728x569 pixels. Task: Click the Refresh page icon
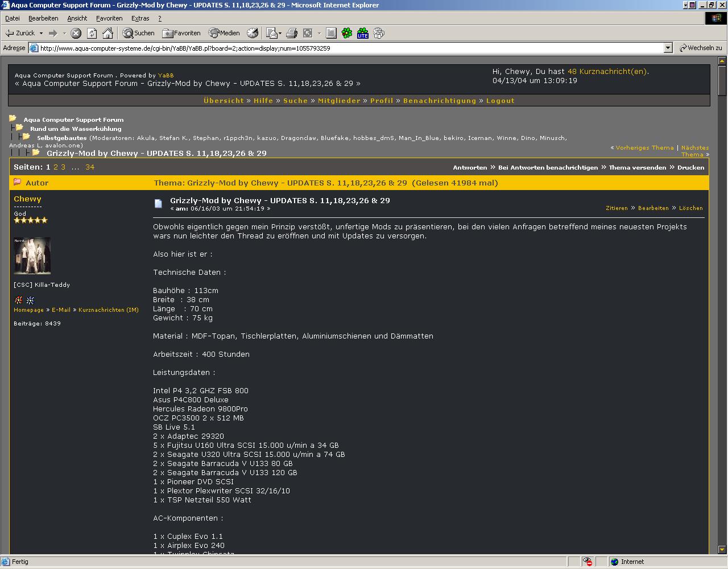92,33
